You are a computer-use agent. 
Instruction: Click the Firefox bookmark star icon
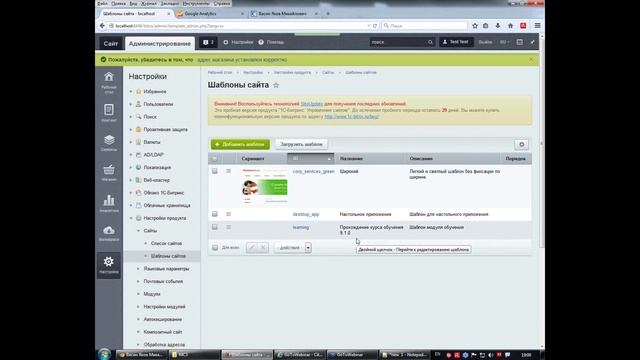475,26
